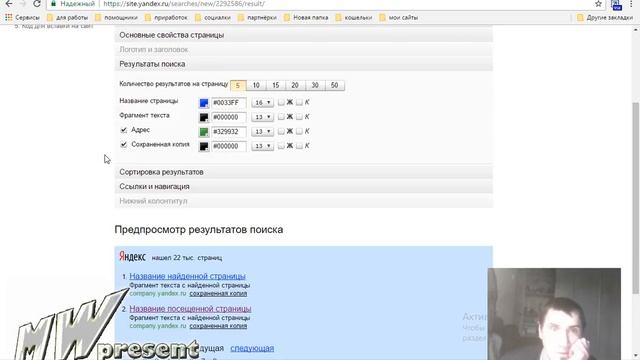Click the address bar URL
Screen dimensions: 640x360
pyautogui.click(x=184, y=4)
